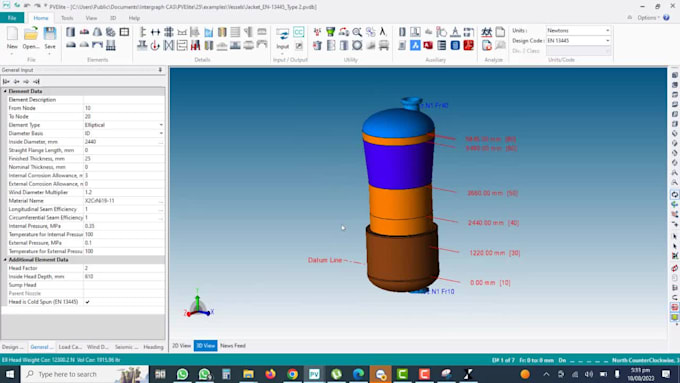Screen dimensions: 680x383
Task: Switch to the Seismic bottom tab
Action: [126, 347]
